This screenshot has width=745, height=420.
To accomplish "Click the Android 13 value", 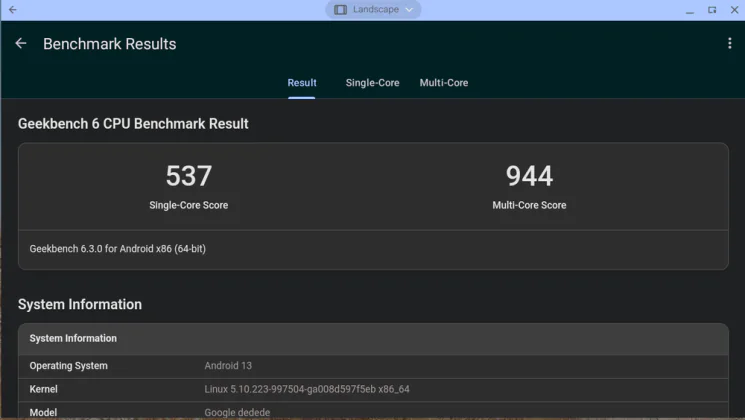I will (x=228, y=366).
